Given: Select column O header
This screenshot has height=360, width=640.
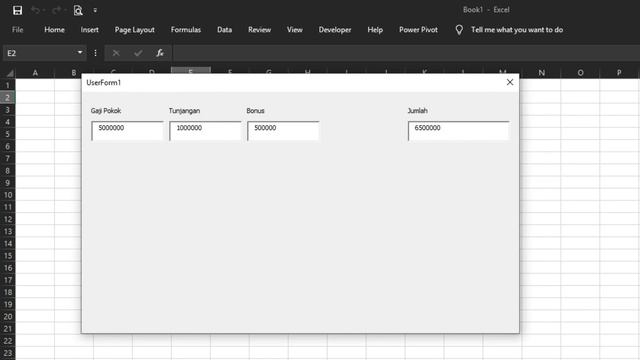Looking at the screenshot, I should [580, 73].
